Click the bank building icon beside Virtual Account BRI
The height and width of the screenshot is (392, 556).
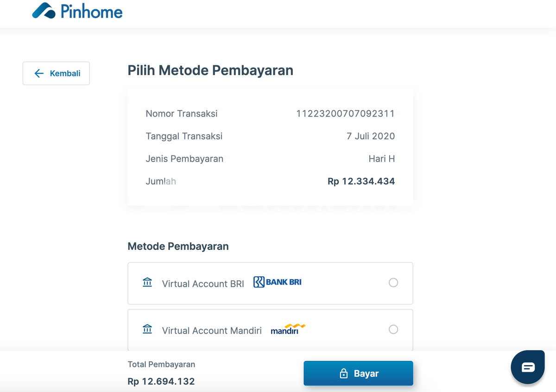(x=147, y=282)
